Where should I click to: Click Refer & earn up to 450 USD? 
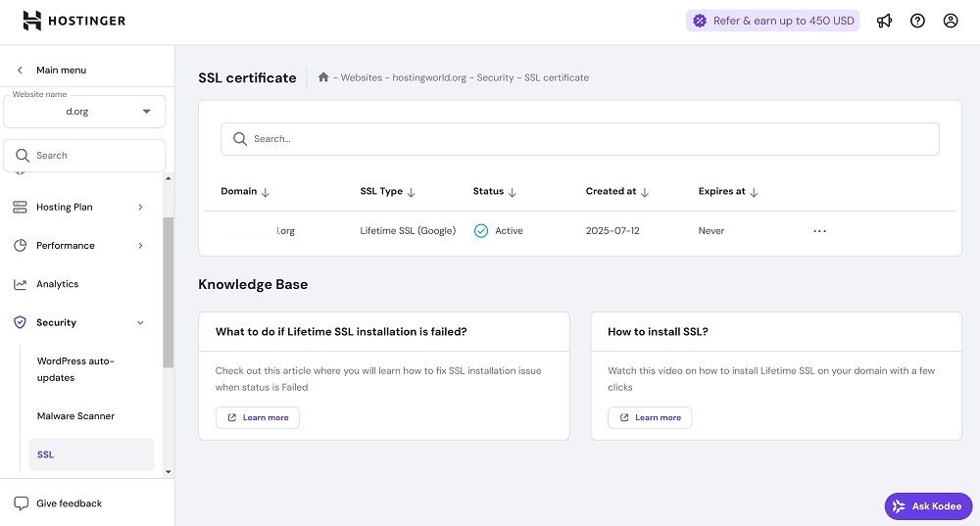pyautogui.click(x=772, y=21)
